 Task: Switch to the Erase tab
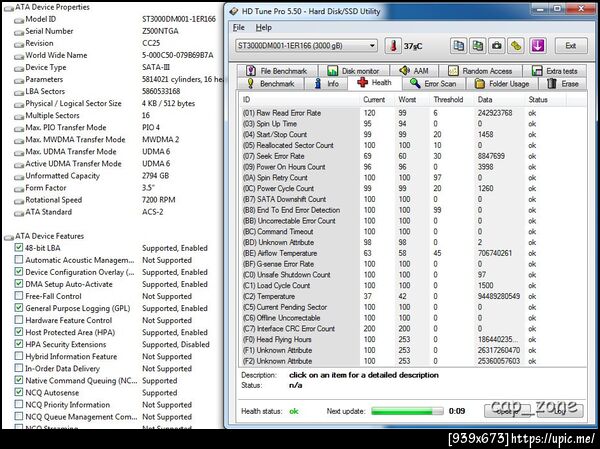563,83
